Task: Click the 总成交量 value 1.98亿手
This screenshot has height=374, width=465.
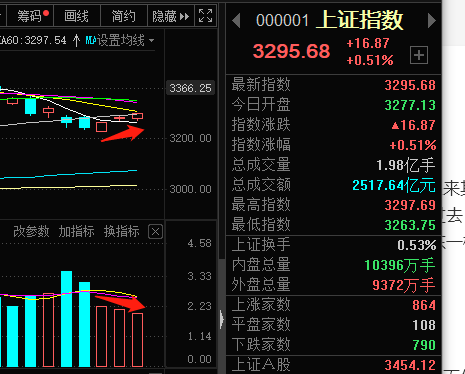Action: tap(406, 165)
